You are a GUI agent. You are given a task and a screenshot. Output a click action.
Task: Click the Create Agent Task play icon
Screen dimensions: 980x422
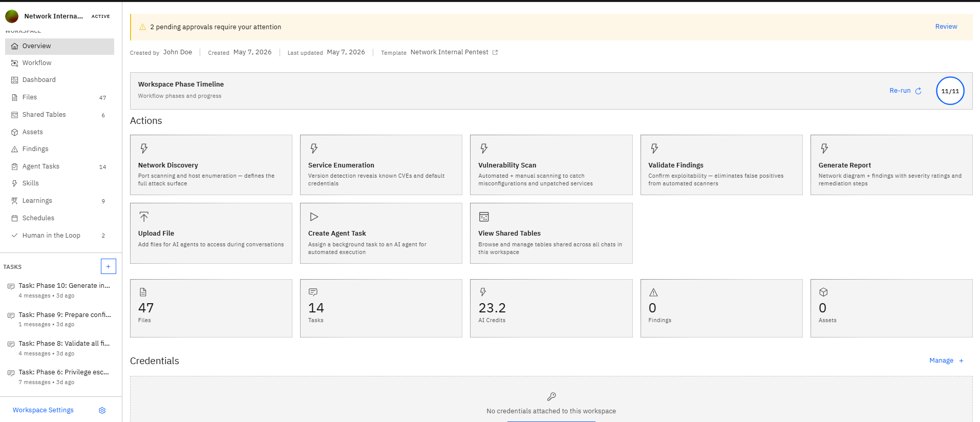[x=314, y=217]
